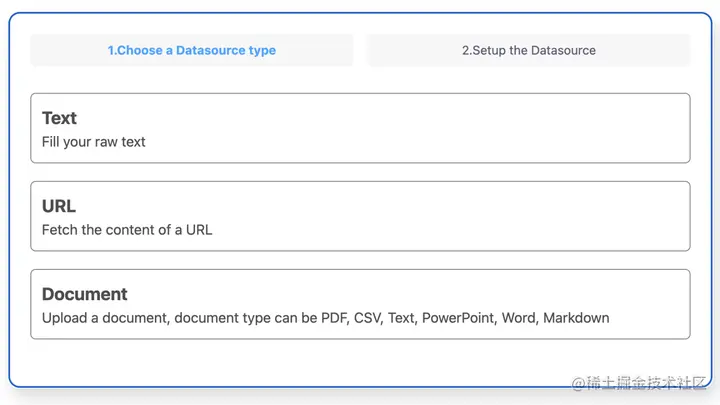Click the 'Upload a document' description line
Image resolution: width=720 pixels, height=405 pixels.
(x=326, y=318)
